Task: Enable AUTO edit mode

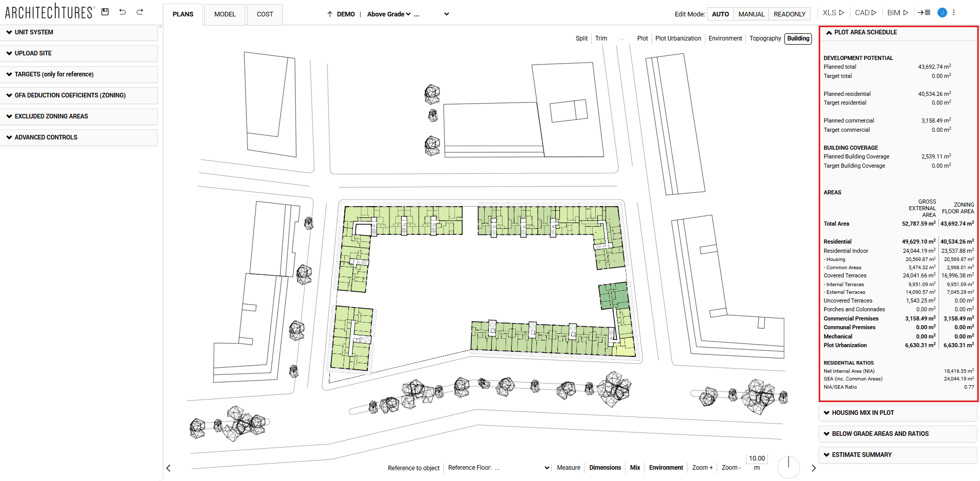Action: 720,14
